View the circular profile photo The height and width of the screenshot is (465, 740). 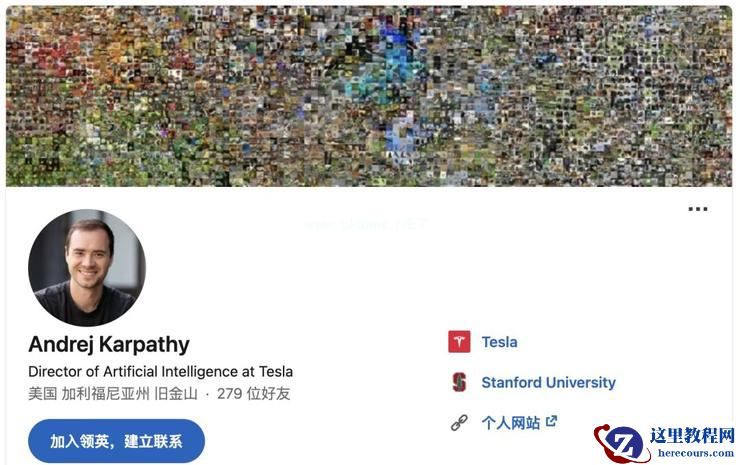click(x=87, y=268)
